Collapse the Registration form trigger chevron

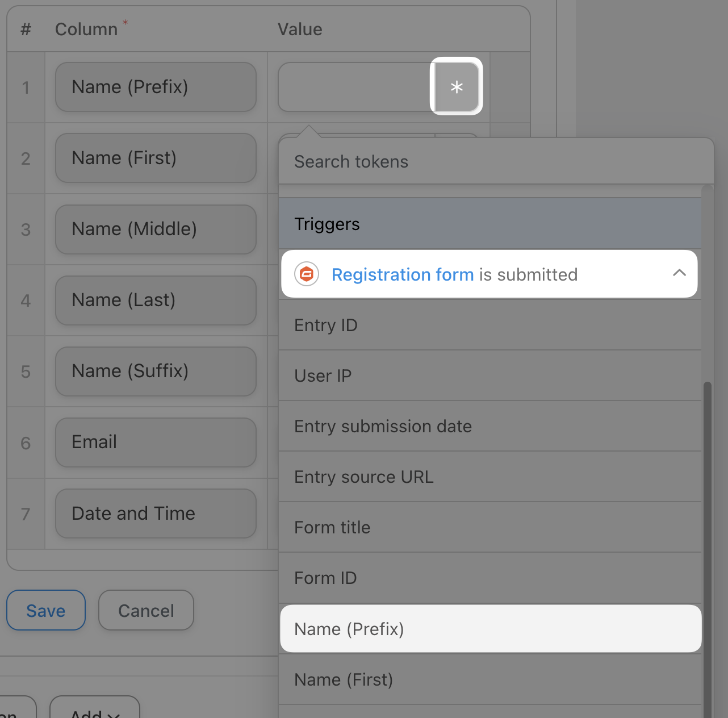[x=679, y=273]
